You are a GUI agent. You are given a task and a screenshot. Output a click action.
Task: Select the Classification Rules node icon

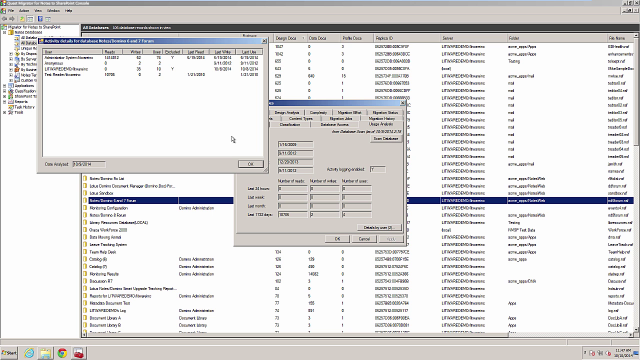click(x=11, y=91)
